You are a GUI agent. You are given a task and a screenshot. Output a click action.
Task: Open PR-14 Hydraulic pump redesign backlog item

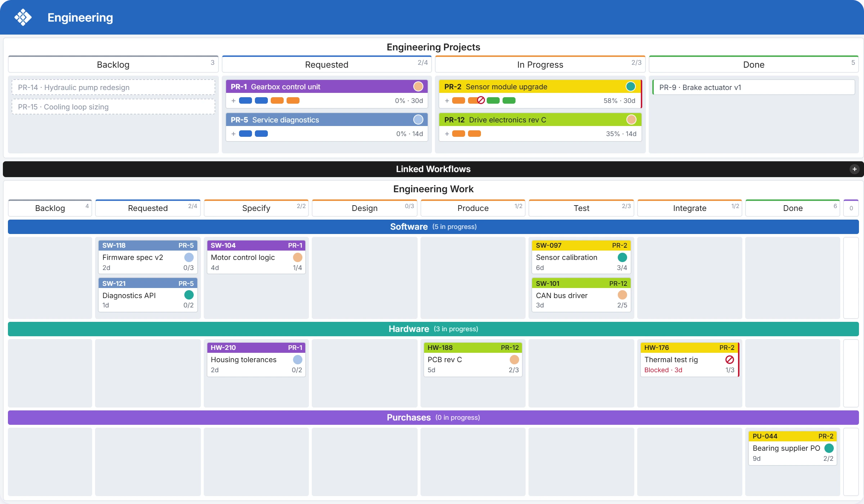click(x=113, y=87)
